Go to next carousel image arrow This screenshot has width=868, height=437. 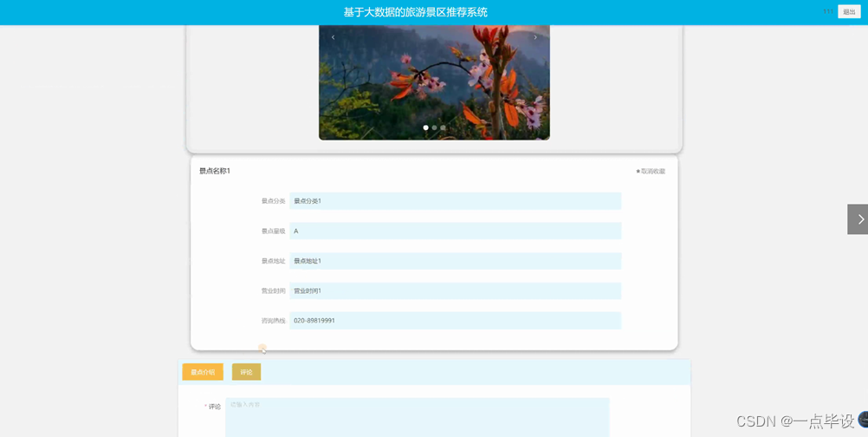535,37
